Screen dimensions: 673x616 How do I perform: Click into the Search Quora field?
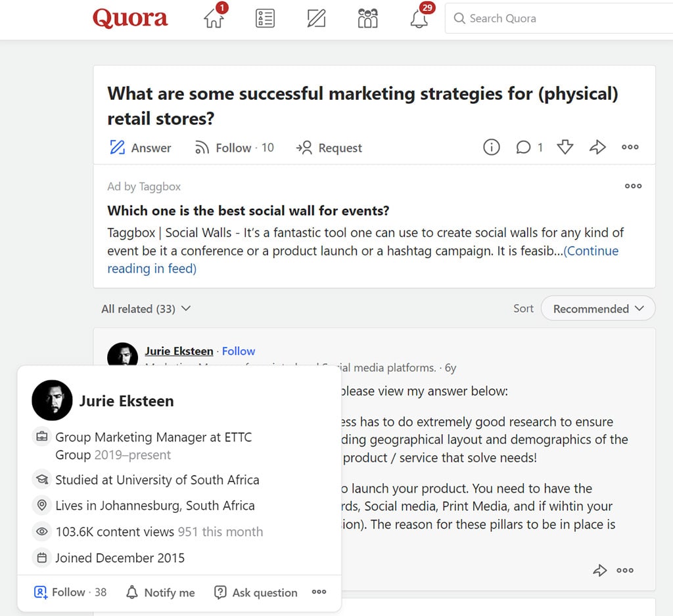pyautogui.click(x=559, y=18)
